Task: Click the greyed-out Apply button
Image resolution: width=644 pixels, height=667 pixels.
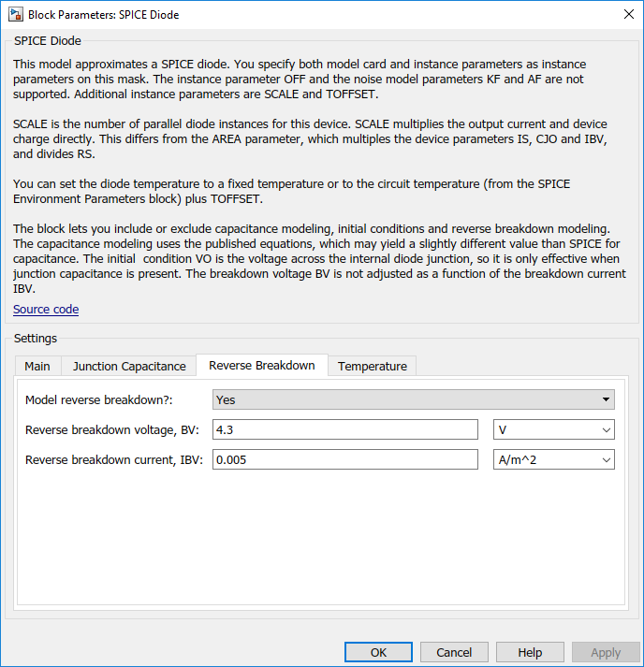Action: coord(606,652)
